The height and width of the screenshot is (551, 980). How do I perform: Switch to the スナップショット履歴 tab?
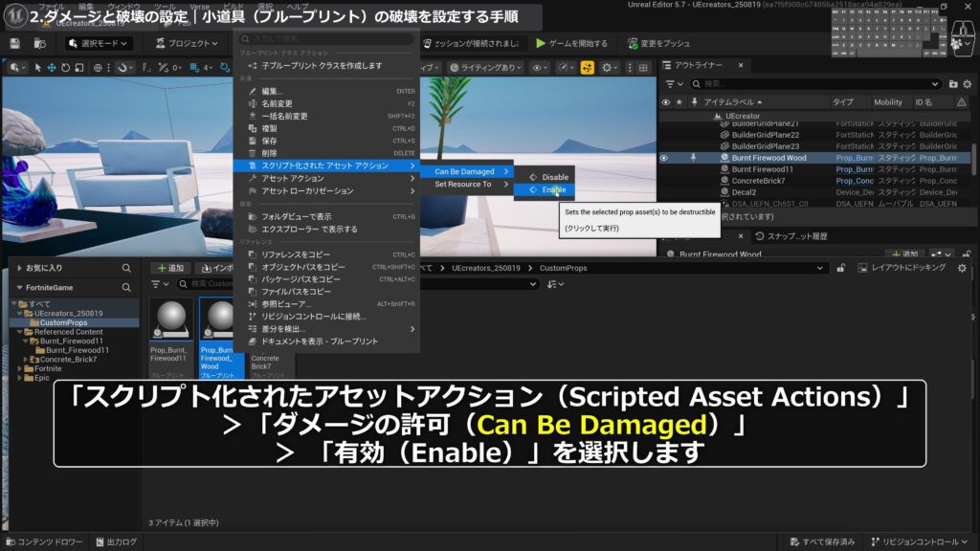[x=791, y=236]
